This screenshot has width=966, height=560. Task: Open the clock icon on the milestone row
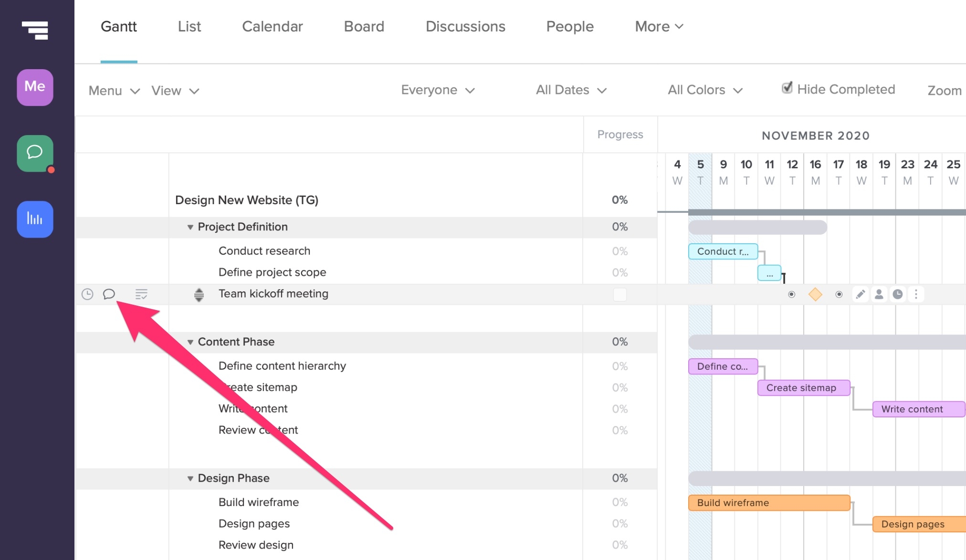point(898,294)
